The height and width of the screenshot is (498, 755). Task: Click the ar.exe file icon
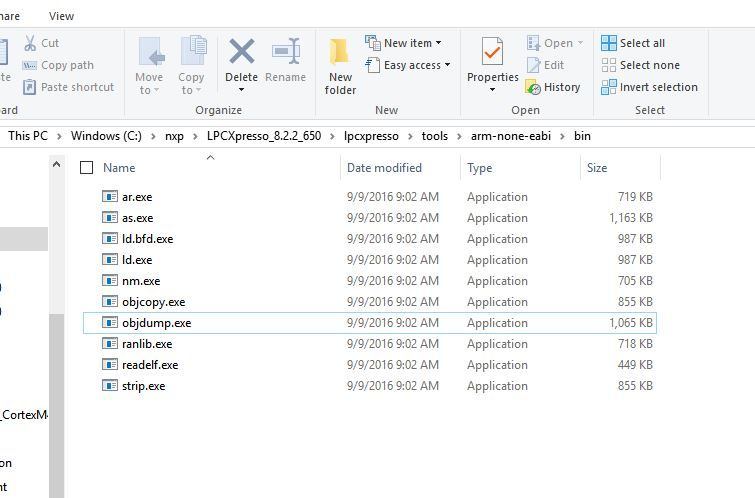[x=110, y=197]
